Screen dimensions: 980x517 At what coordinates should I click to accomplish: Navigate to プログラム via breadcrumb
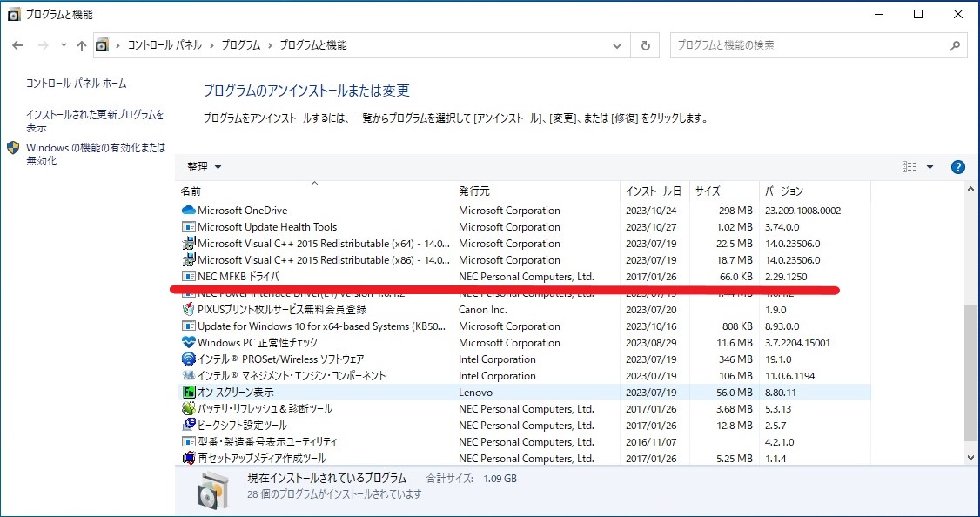pyautogui.click(x=241, y=45)
